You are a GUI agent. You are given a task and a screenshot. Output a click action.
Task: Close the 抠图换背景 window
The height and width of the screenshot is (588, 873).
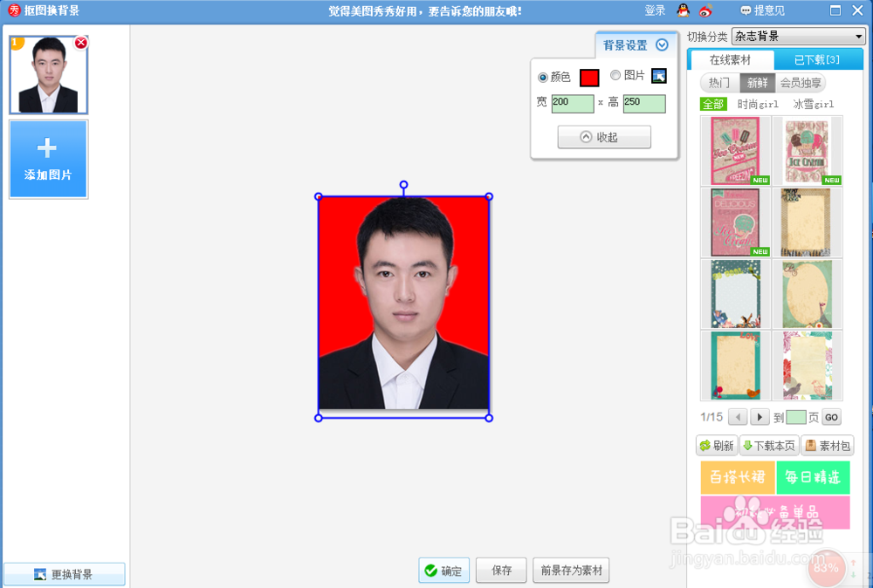858,10
